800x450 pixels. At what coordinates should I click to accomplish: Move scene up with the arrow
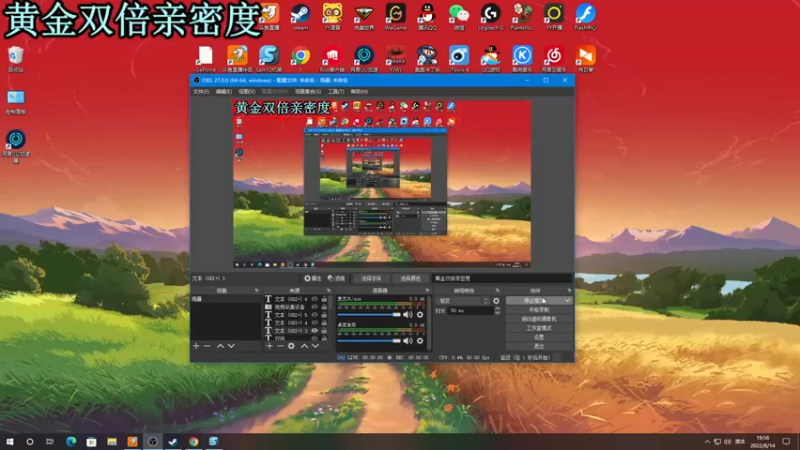click(x=220, y=346)
